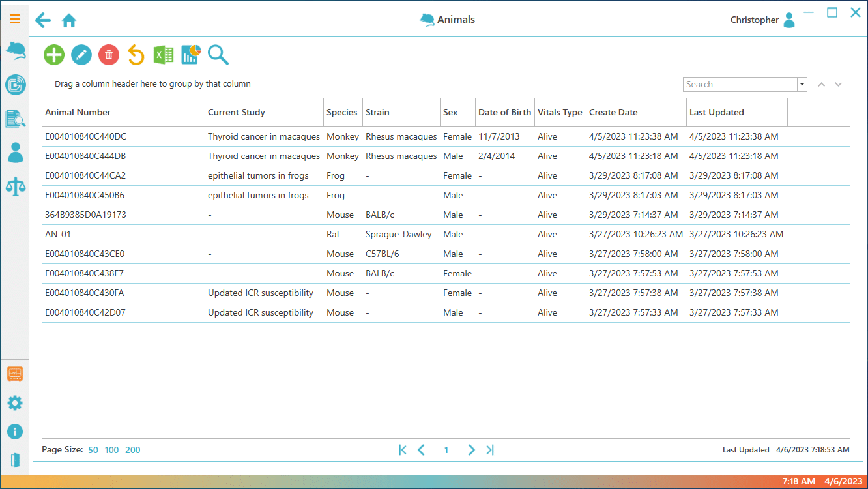Set page size to 100
Screen dimensions: 868x489
pyautogui.click(x=112, y=450)
